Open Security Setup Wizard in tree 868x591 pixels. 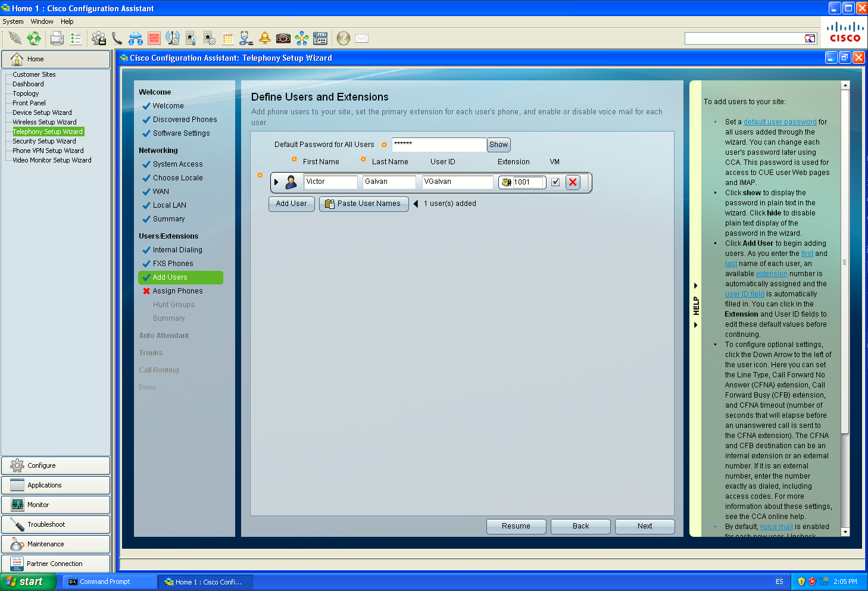(x=44, y=141)
